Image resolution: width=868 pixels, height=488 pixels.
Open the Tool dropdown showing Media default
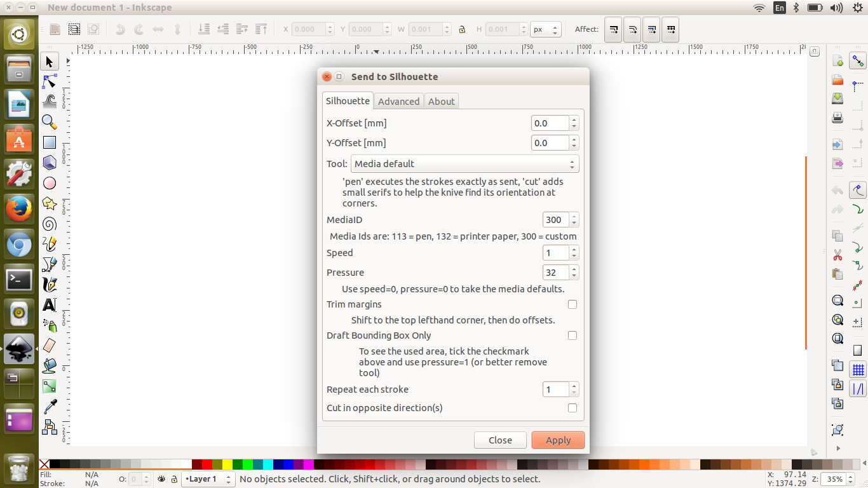pos(465,163)
